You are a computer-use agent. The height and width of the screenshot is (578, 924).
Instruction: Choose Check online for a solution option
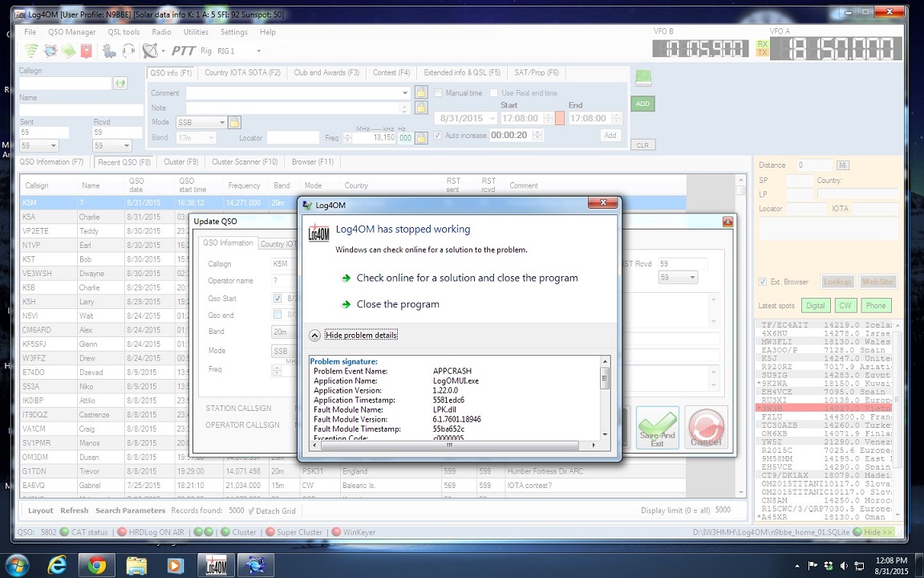tap(467, 278)
